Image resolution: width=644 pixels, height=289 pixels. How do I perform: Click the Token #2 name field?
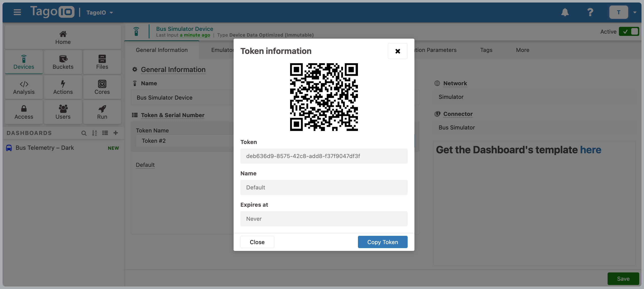point(185,141)
